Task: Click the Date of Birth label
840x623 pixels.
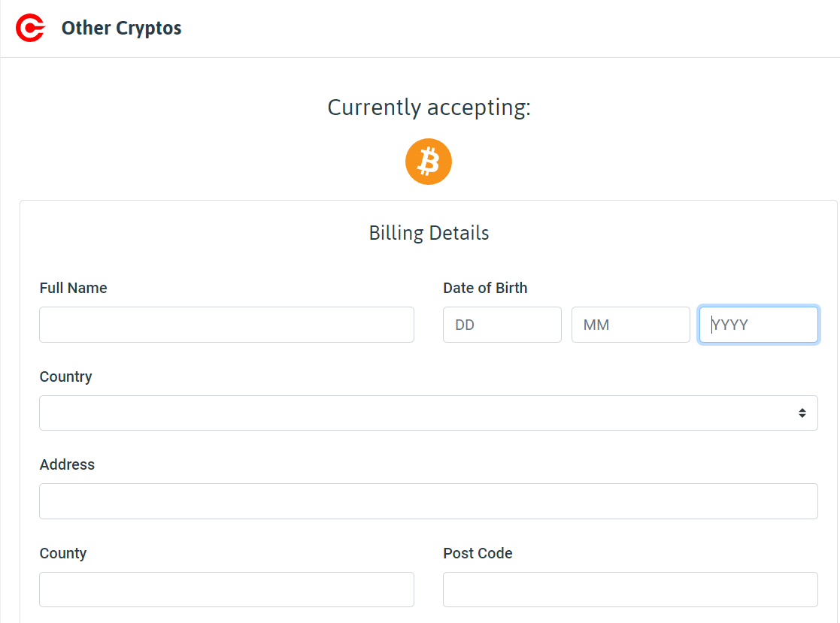Action: point(485,288)
